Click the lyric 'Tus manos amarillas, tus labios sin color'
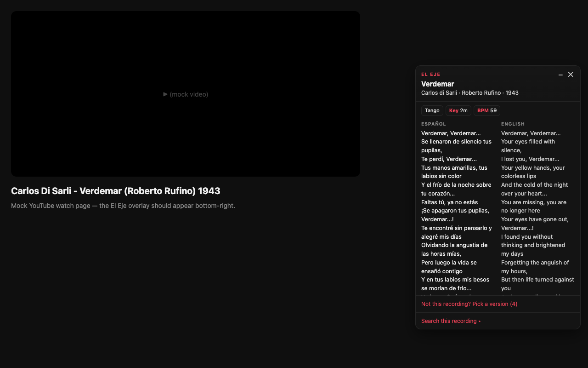Screen dimensions: 588x368 (x=454, y=172)
